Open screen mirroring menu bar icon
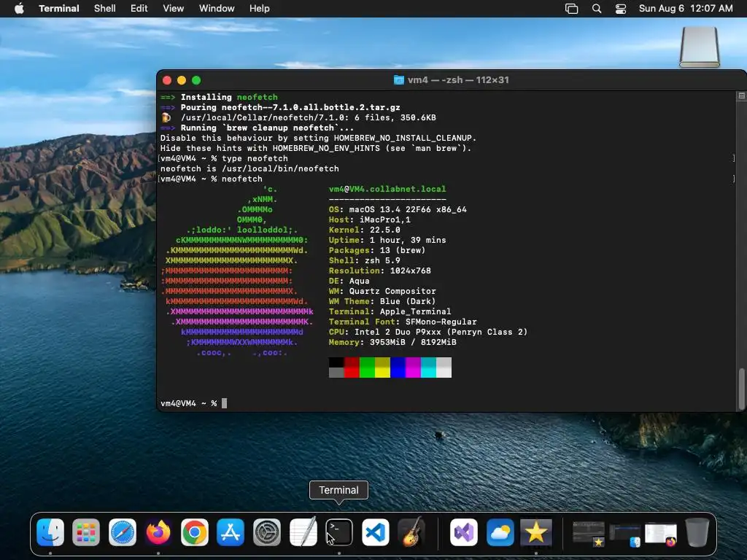This screenshot has height=560, width=747. (571, 9)
